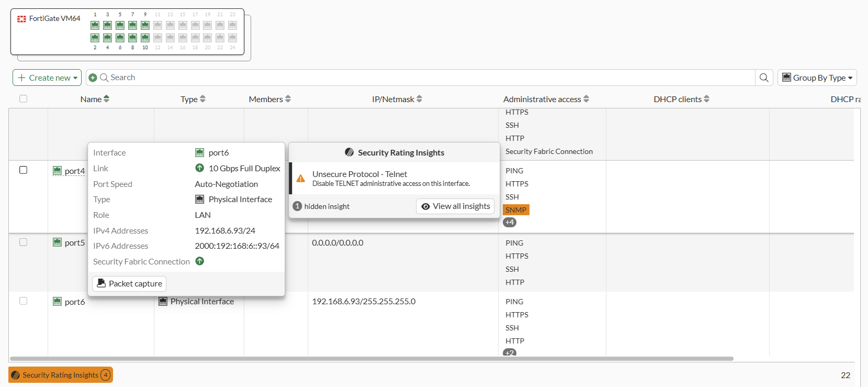Click View all insights button
868x387 pixels.
click(x=455, y=206)
